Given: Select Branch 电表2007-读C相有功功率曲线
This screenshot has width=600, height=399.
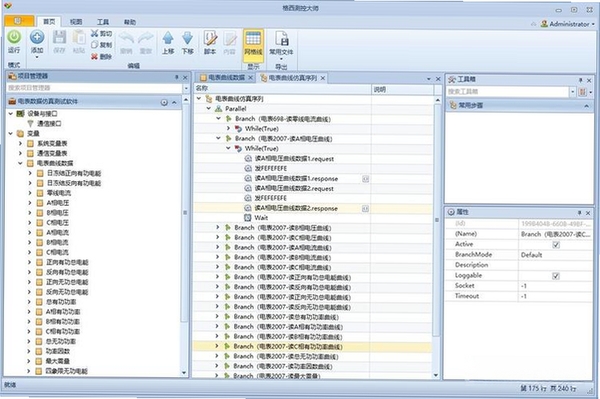Looking at the screenshot, I should tap(288, 347).
